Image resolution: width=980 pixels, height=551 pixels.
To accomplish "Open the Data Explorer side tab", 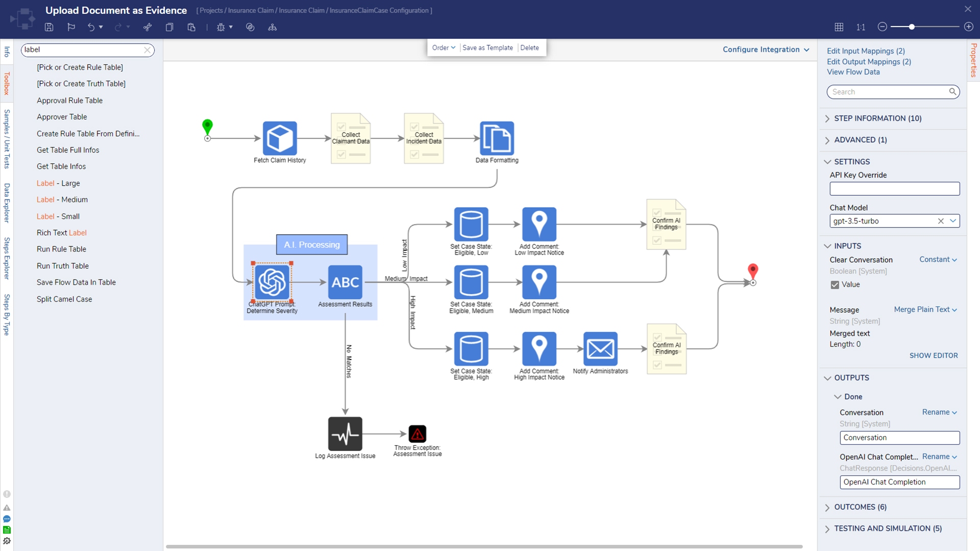I will (7, 203).
